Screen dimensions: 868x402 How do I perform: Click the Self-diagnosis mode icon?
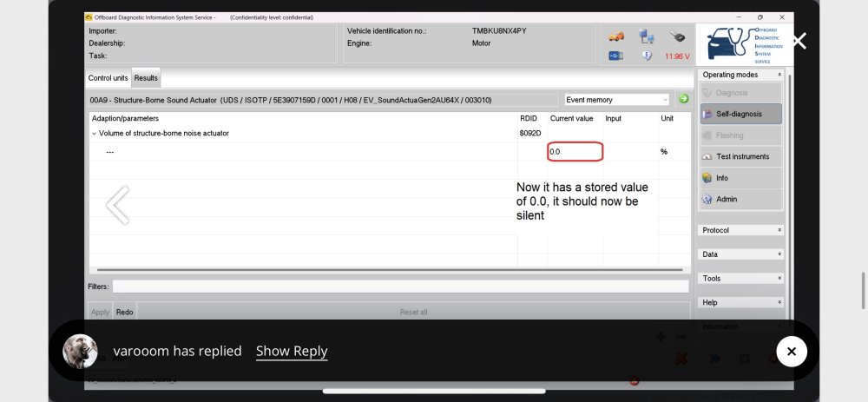pos(707,114)
